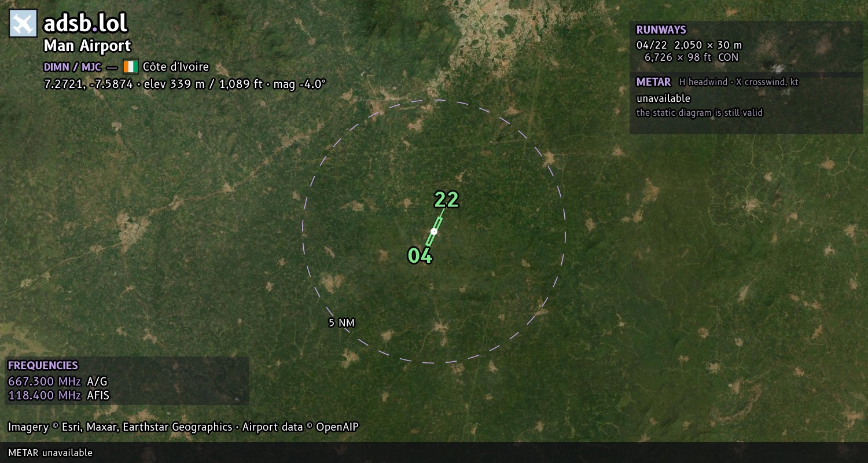Click the 6,726 × 98 ft CON line
This screenshot has width=868, height=463.
pyautogui.click(x=692, y=57)
